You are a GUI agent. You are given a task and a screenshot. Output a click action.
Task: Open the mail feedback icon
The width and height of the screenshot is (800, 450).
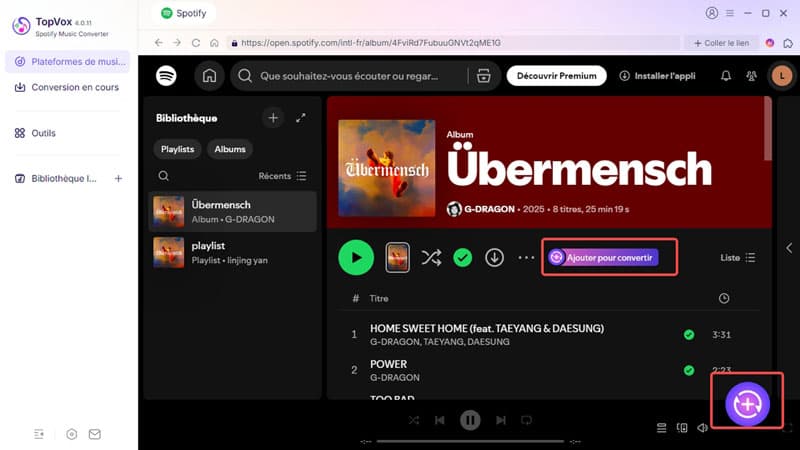tap(95, 434)
